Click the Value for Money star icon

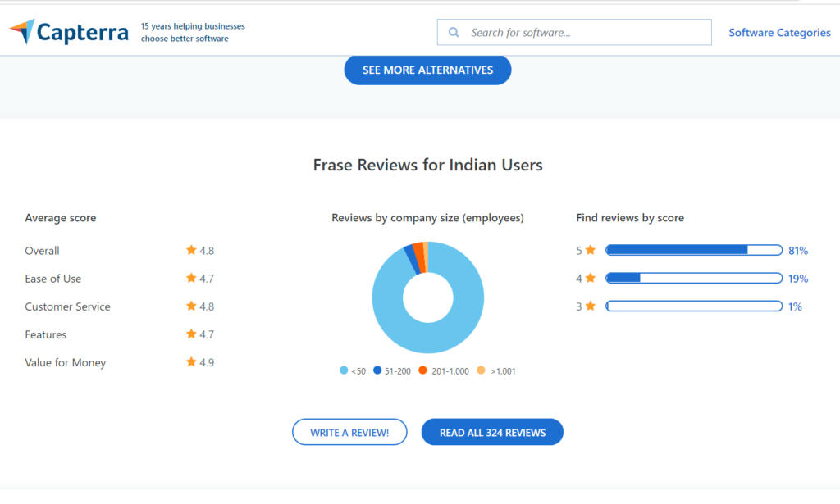coord(191,362)
